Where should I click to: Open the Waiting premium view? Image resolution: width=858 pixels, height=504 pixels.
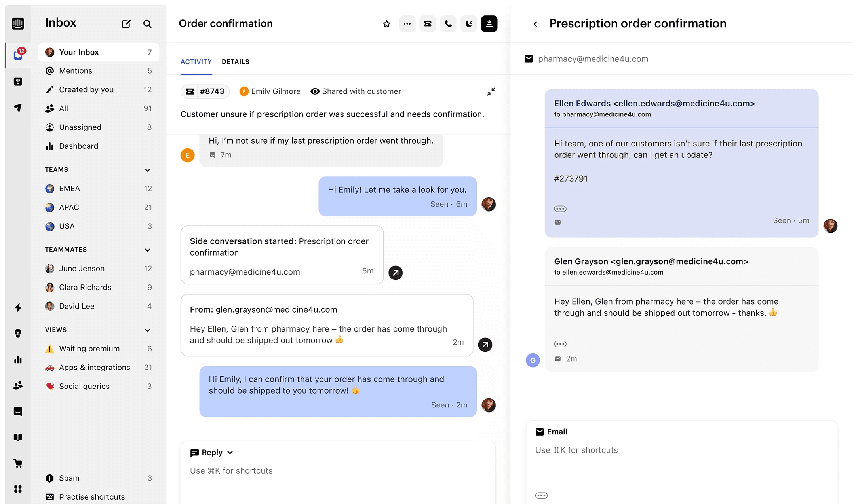[99, 349]
